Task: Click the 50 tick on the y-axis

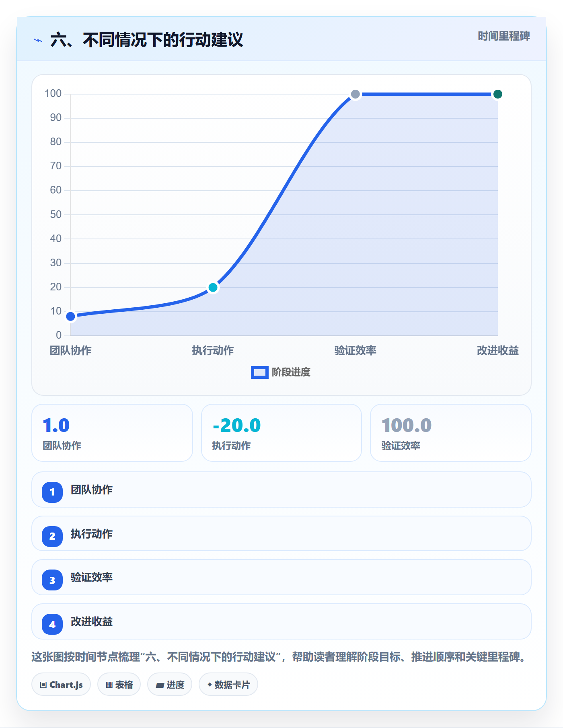Action: click(x=56, y=214)
